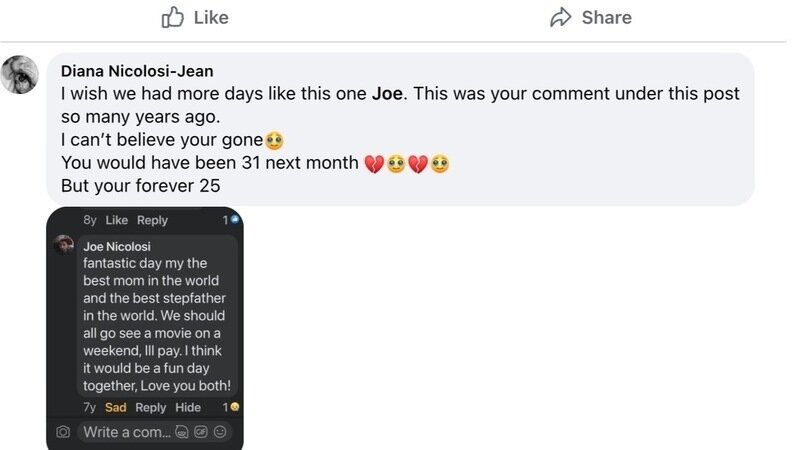Viewport: 800px width, 450px height.
Task: Click Reply on the 8y comment
Action: click(x=152, y=220)
